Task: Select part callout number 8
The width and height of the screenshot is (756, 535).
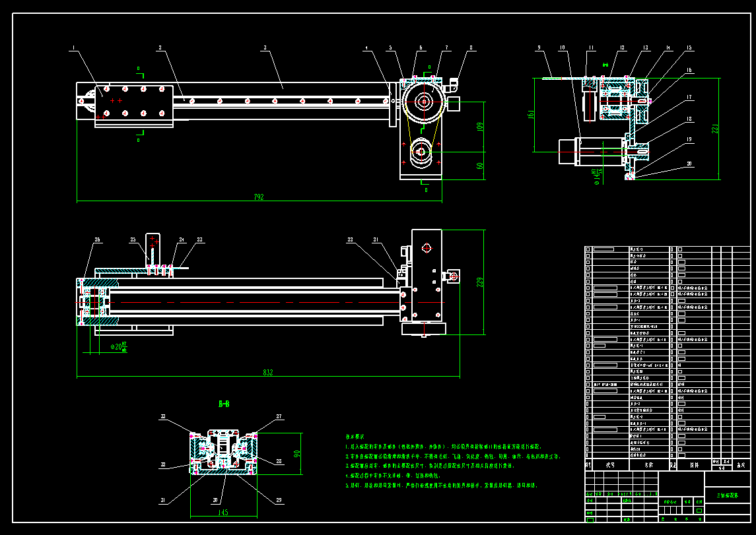Action: [x=471, y=47]
